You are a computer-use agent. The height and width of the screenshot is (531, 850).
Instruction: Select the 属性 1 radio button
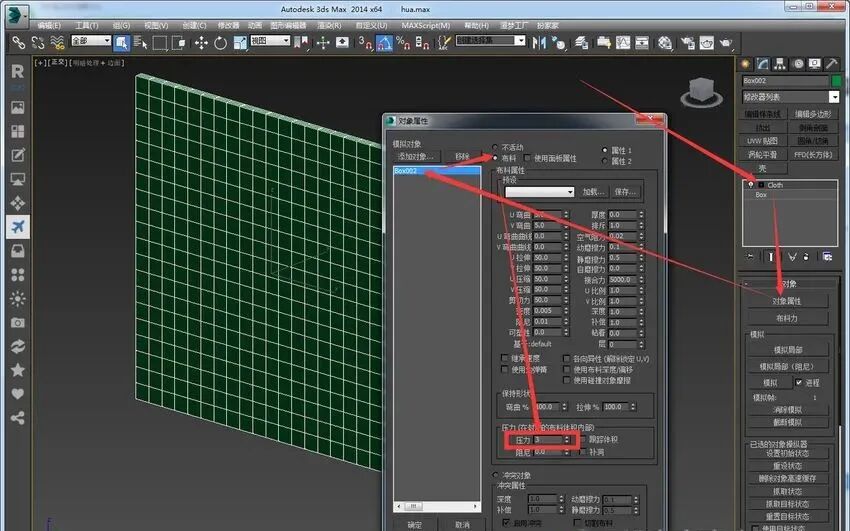pyautogui.click(x=604, y=150)
